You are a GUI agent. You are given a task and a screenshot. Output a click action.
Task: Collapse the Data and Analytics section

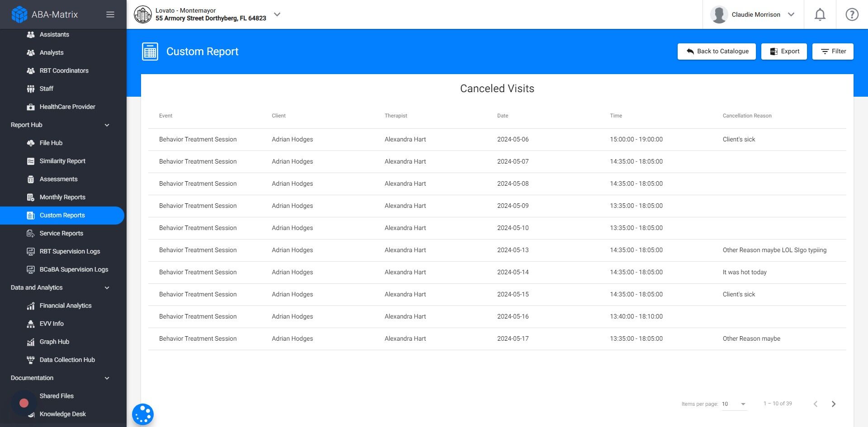pyautogui.click(x=107, y=288)
